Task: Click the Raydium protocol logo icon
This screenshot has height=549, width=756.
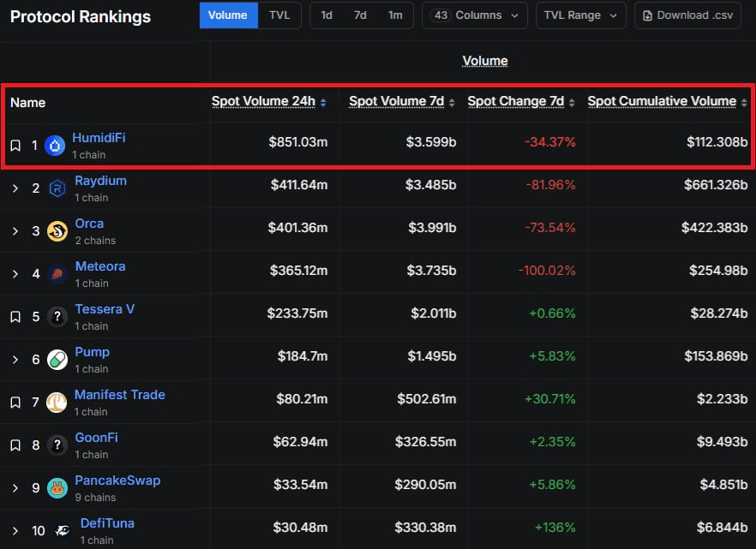Action: 57,188
